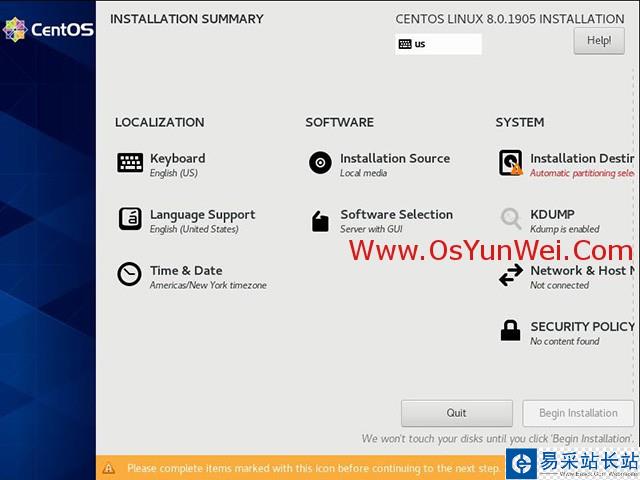This screenshot has width=640, height=480.
Task: Open the Help! button
Action: 599,41
